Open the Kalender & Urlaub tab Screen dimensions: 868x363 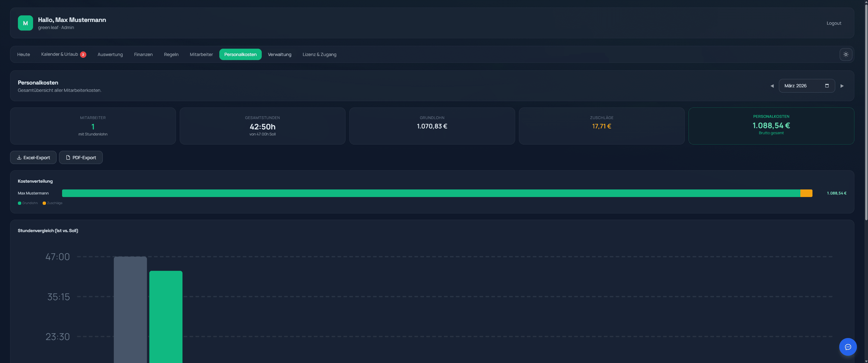point(59,54)
